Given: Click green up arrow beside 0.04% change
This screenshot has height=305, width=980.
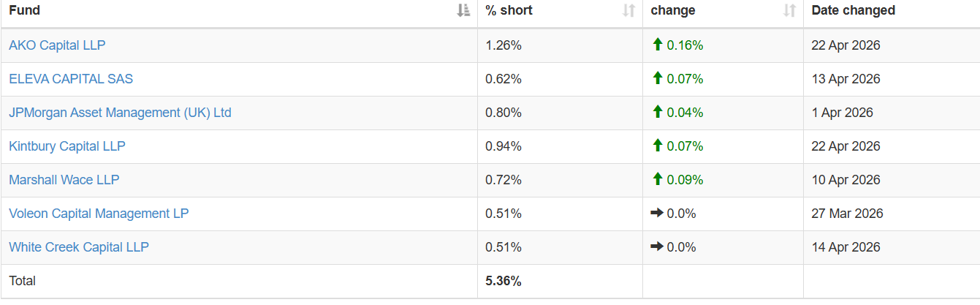Looking at the screenshot, I should [657, 112].
